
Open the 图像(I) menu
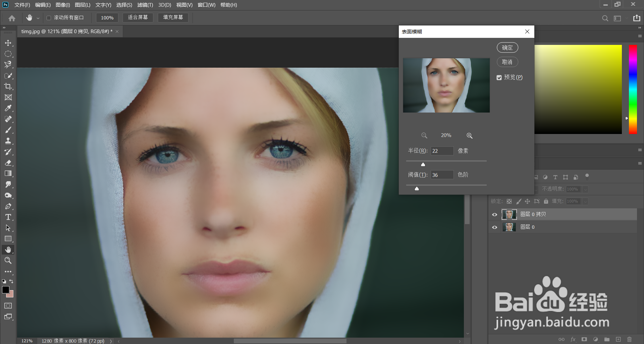[x=63, y=5]
